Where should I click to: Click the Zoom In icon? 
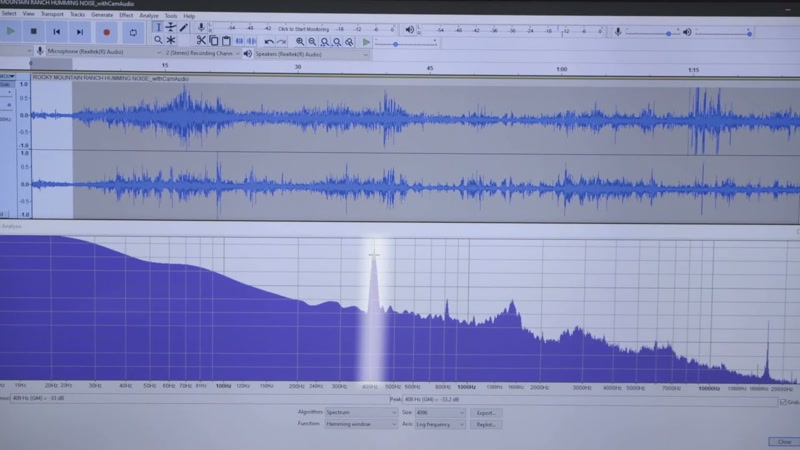click(x=300, y=42)
